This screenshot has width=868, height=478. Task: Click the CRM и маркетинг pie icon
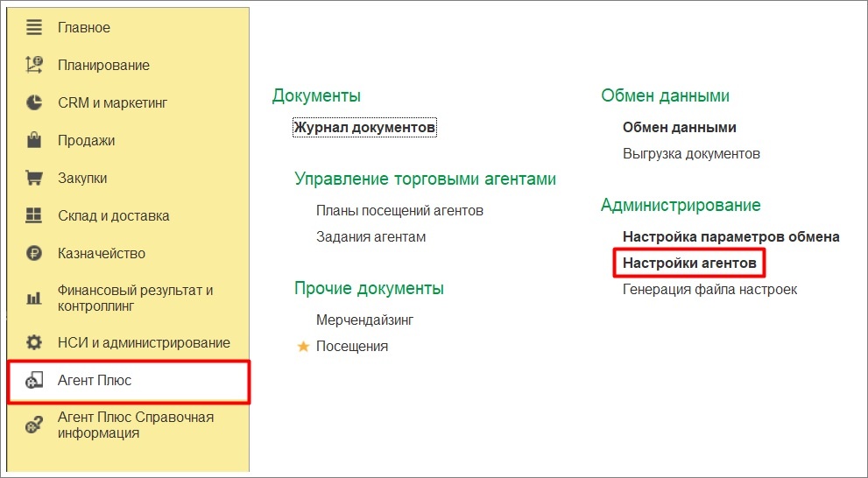coord(34,103)
